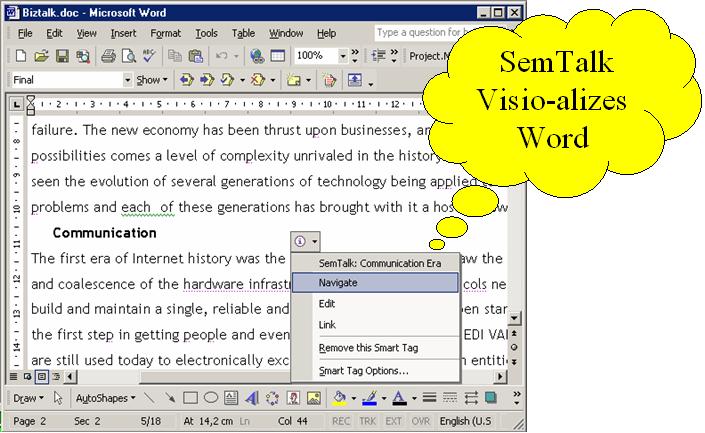Choose the Select Objects arrow tool
The image size is (705, 433).
click(x=58, y=398)
